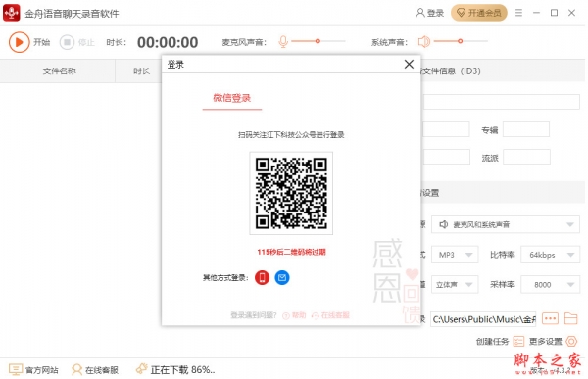
Task: Open the 登录 account link in the title bar
Action: (x=430, y=13)
